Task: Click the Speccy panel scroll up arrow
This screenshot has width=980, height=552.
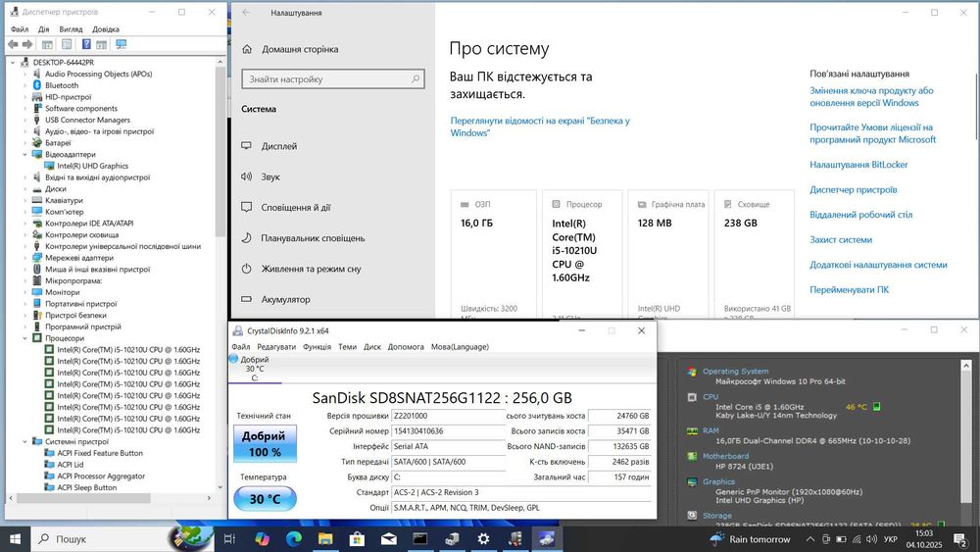Action: point(966,365)
